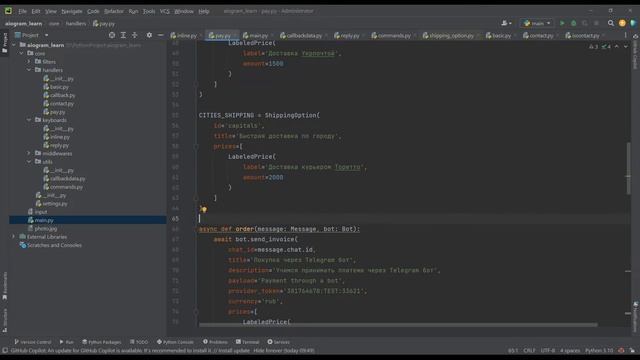Open the Python Packages tool window

coord(102,342)
